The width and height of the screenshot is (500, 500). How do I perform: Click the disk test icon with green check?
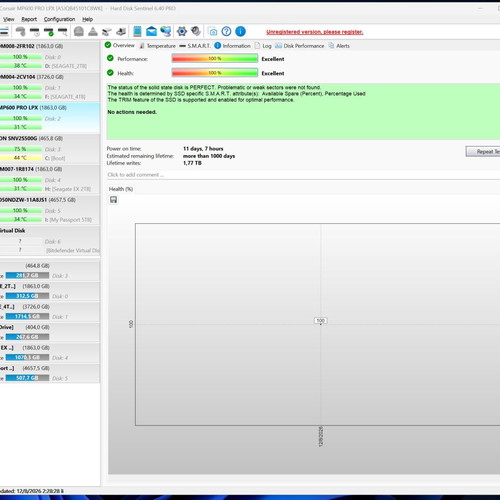[x=49, y=32]
